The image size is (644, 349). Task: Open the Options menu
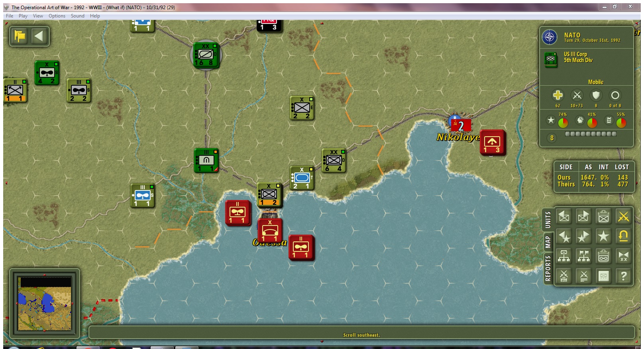tap(57, 16)
